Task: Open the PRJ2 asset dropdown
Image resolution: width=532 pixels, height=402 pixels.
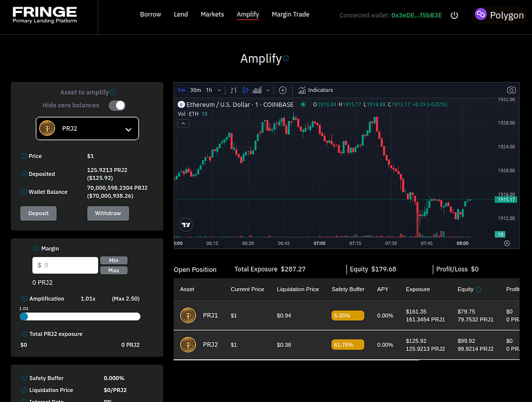Action: tap(87, 128)
